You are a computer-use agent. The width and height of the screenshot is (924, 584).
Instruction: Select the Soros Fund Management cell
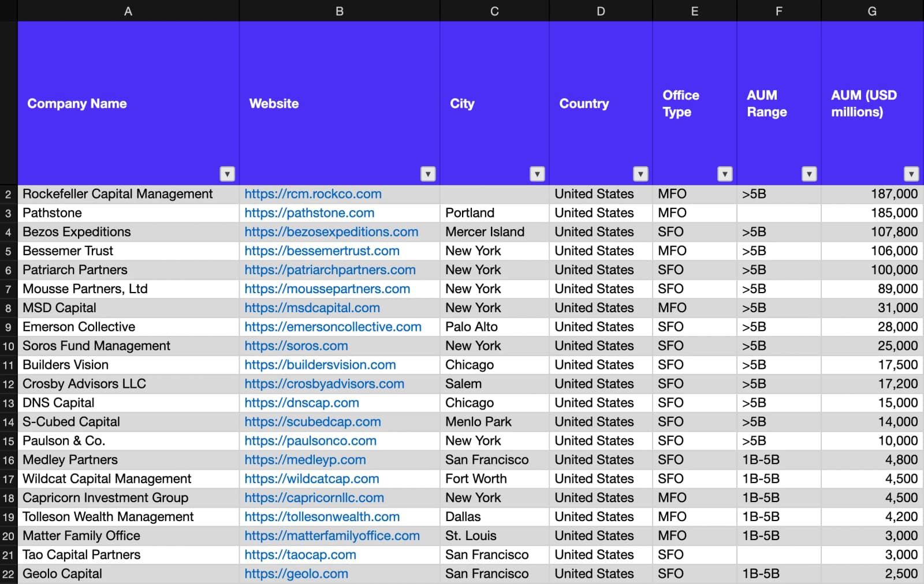(x=128, y=346)
